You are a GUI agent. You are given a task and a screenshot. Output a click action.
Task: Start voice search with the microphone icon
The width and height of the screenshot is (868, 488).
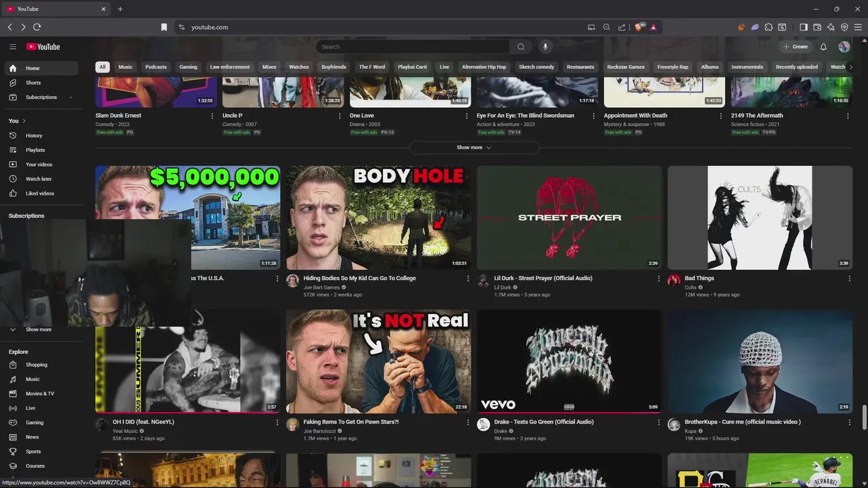(x=545, y=47)
